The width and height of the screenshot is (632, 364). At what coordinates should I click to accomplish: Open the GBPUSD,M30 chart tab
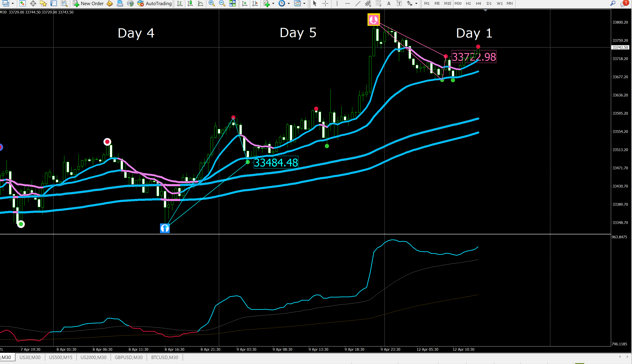click(x=128, y=357)
